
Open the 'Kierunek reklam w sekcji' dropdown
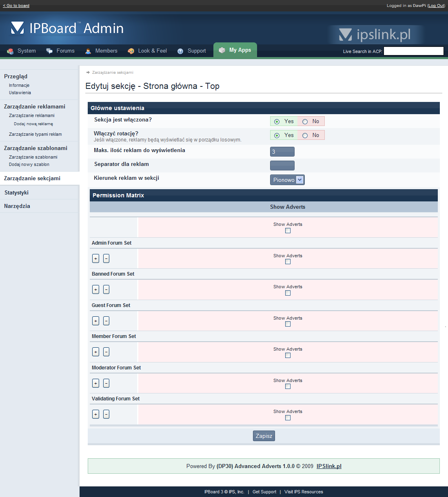tap(287, 180)
